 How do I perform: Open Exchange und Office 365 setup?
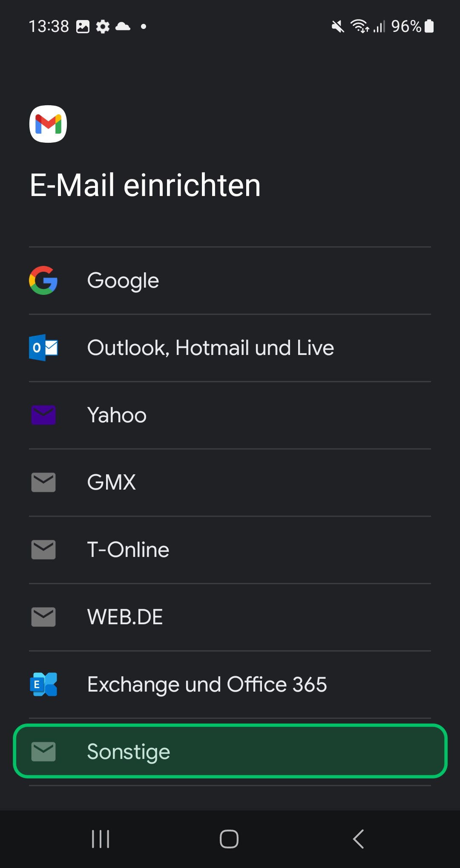point(230,684)
